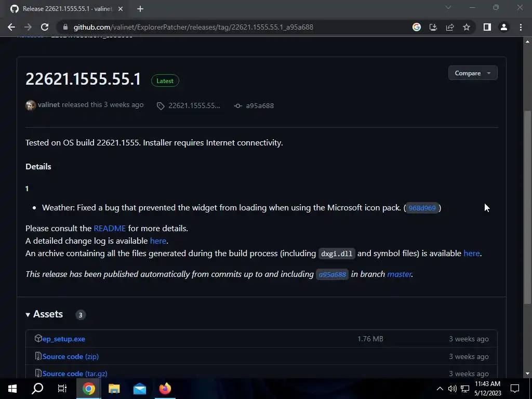Download ep_setup.exe
The image size is (532, 399).
click(64, 339)
